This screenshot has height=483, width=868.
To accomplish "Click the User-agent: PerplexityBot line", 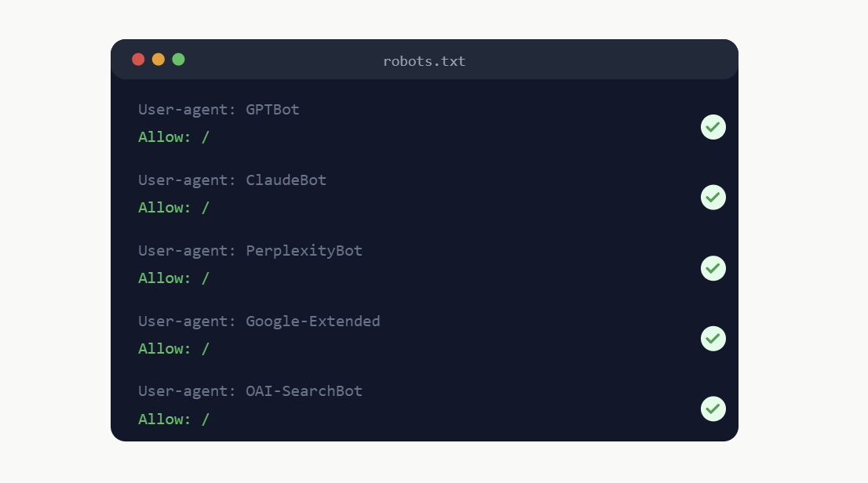I will [x=250, y=251].
